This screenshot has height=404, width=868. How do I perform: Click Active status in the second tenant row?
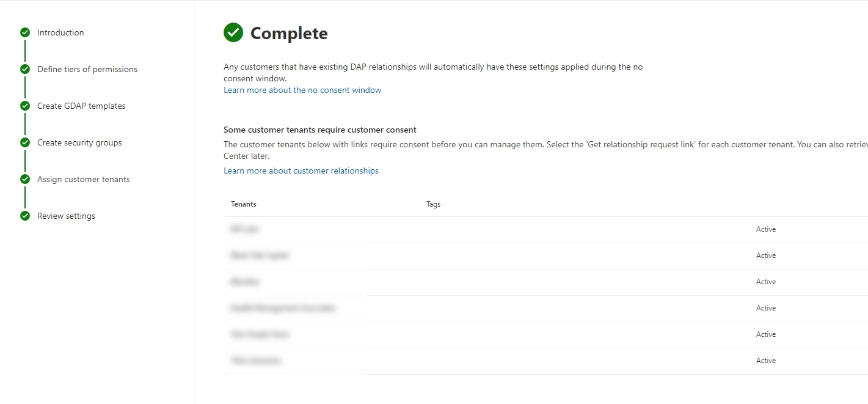tap(766, 255)
